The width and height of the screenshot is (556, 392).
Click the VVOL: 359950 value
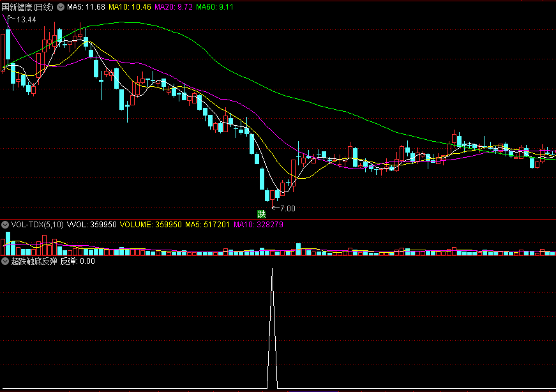(92, 225)
